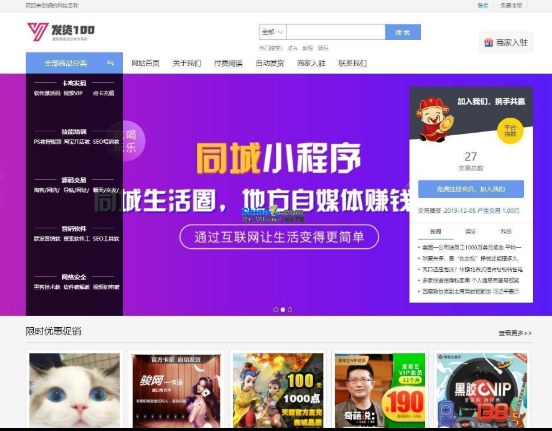Viewport: 552px width, 431px height.
Task: Click the blue 搜索 search button
Action: tap(403, 32)
